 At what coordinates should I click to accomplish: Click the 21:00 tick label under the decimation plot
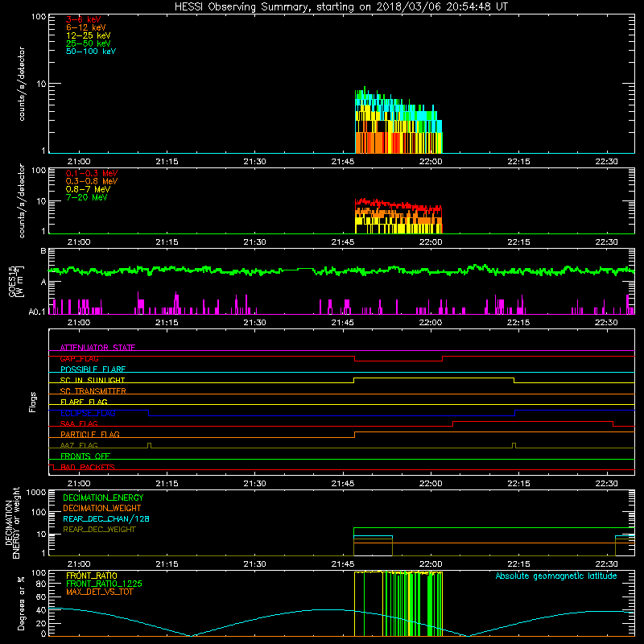(79, 564)
